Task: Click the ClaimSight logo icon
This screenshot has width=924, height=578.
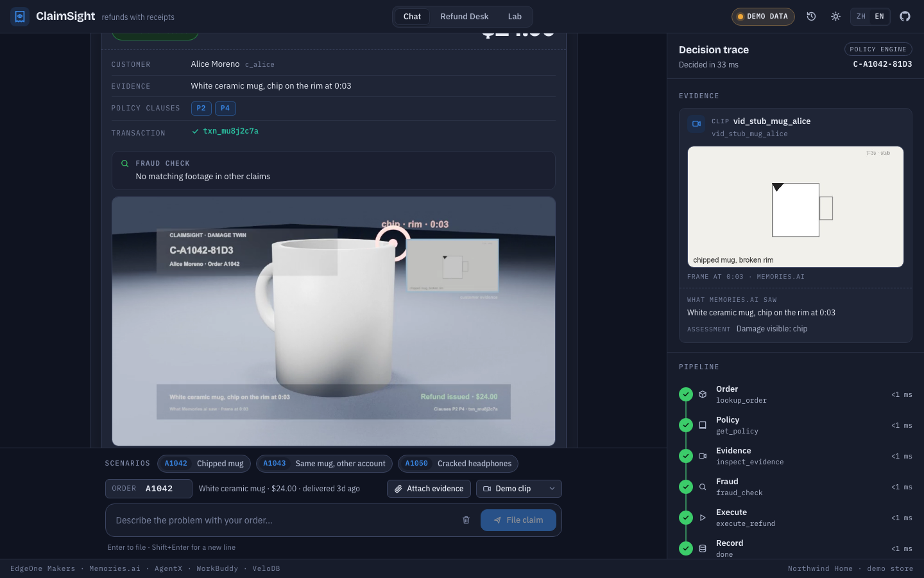Action: 20,17
